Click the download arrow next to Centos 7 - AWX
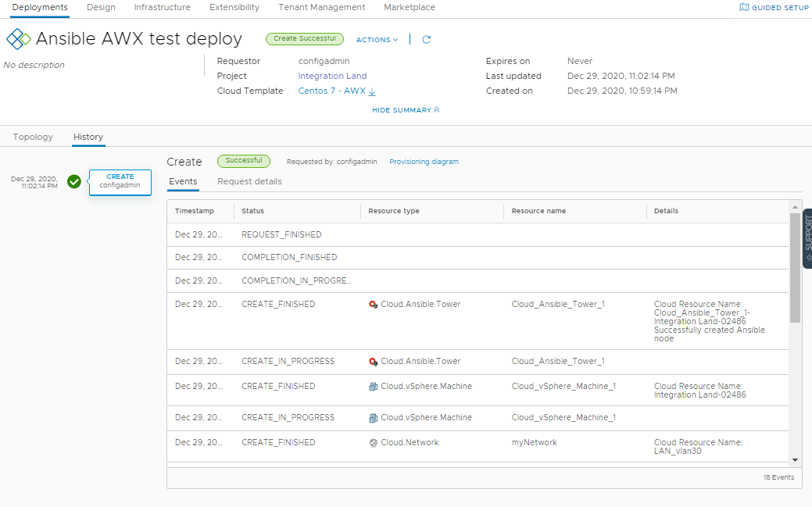This screenshot has height=507, width=812. coord(372,91)
